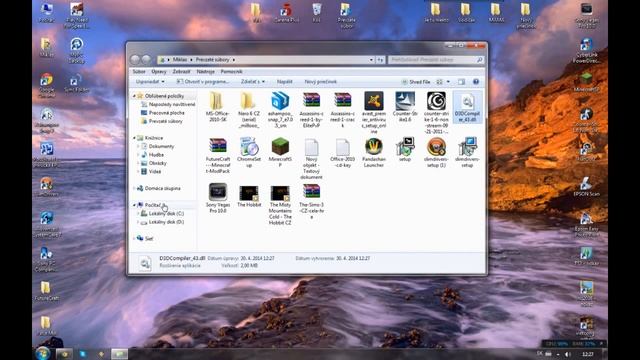Open the Zdieľať s dropdown
This screenshot has width=640, height=360.
[253, 82]
